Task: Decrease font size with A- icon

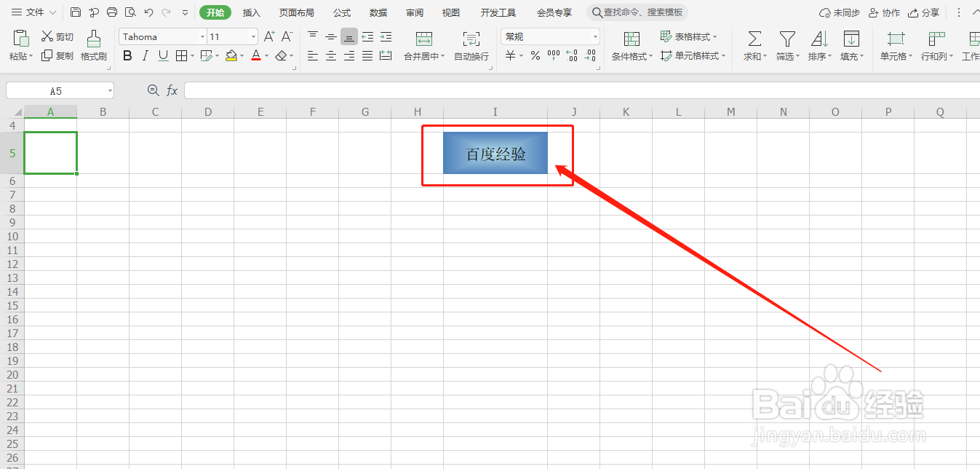Action: (287, 36)
